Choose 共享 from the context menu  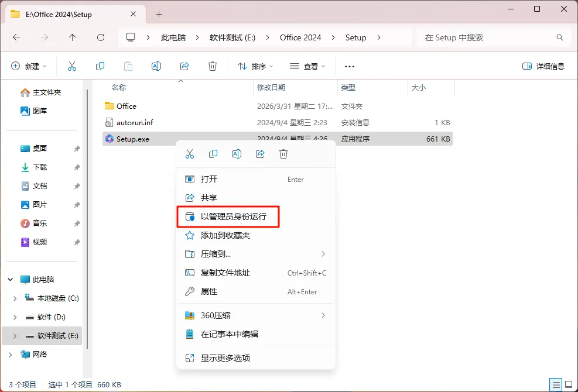[x=256, y=198]
